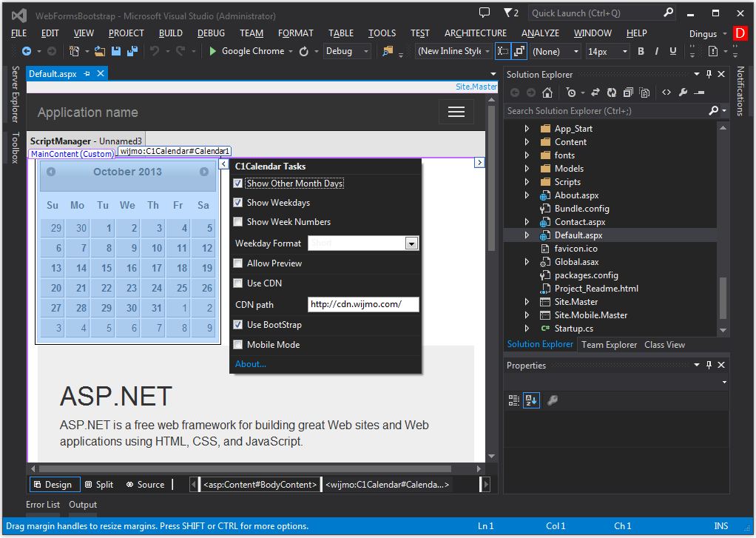Open the FILE menu
Image resolution: width=756 pixels, height=538 pixels.
(x=18, y=33)
